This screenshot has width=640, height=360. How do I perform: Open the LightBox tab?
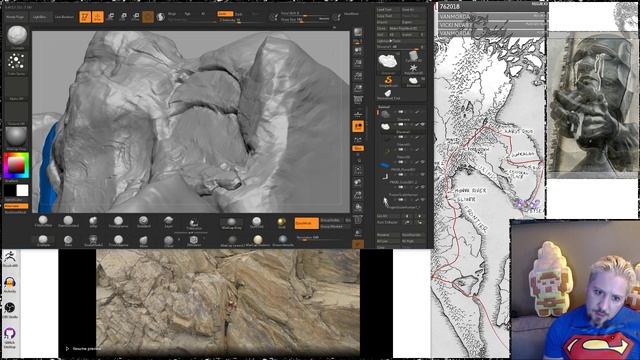click(40, 17)
